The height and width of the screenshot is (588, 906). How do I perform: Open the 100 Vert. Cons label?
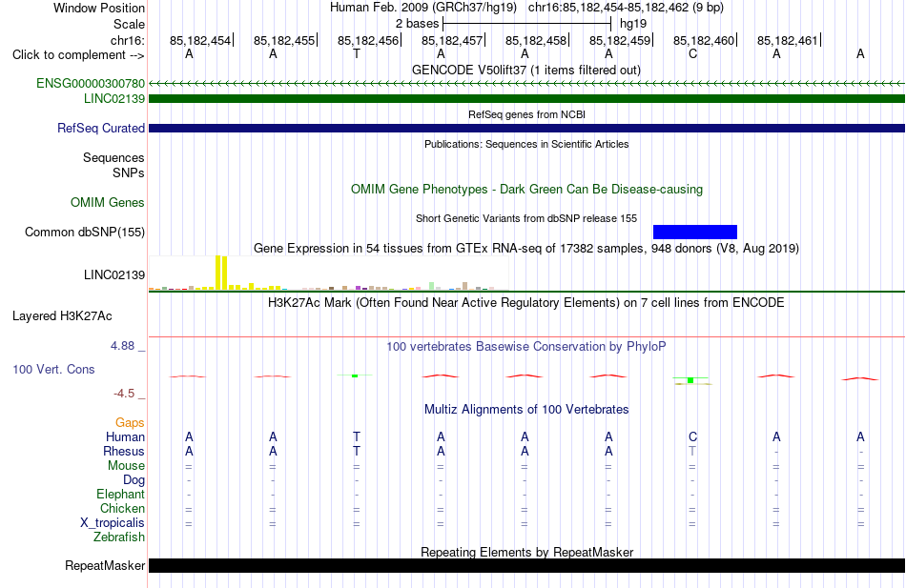[x=53, y=369]
